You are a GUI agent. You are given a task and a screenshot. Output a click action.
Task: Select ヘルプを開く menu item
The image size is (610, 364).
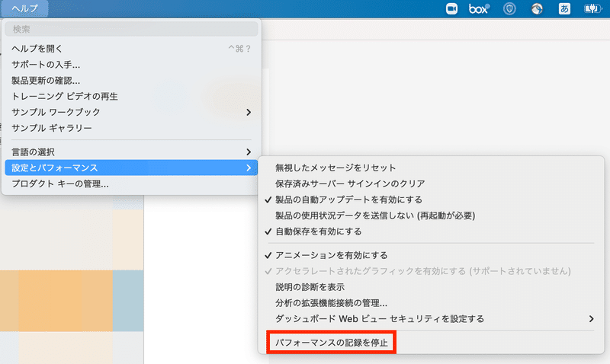point(131,49)
